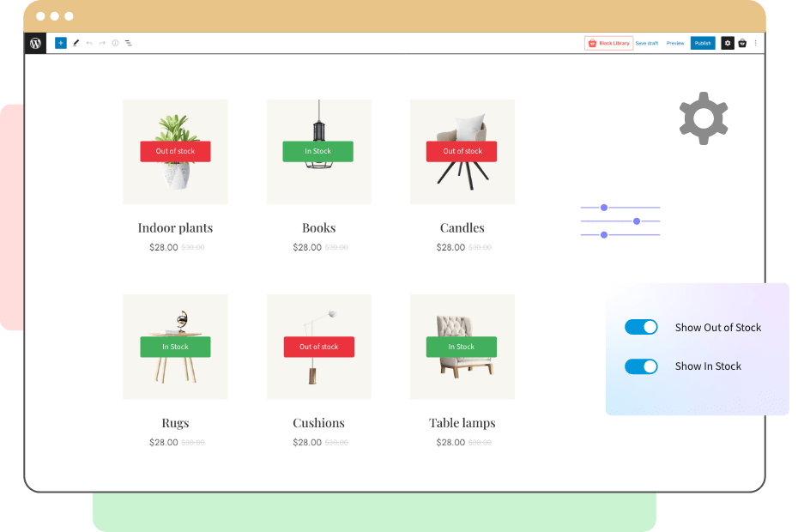Viewport: 798px width, 532px height.
Task: Click In Stock badge on Table lamps
Action: pos(462,347)
